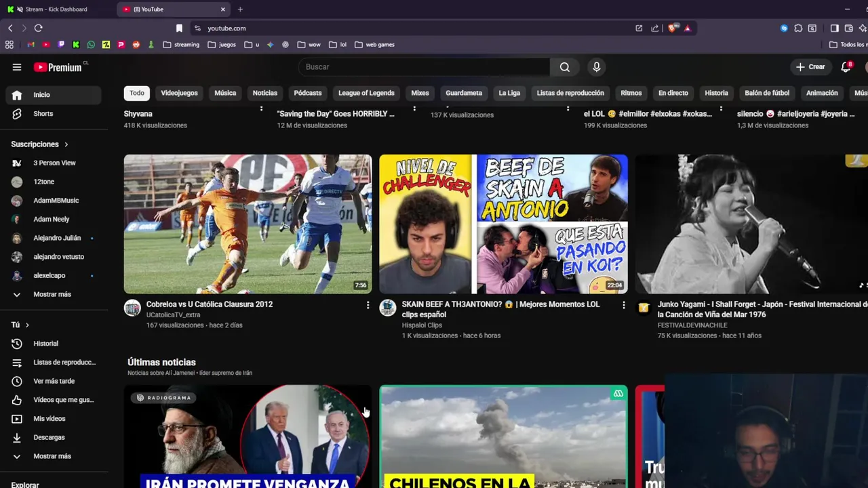Open Kick bookmark in bookmarks bar
This screenshot has width=868, height=488.
click(76, 45)
